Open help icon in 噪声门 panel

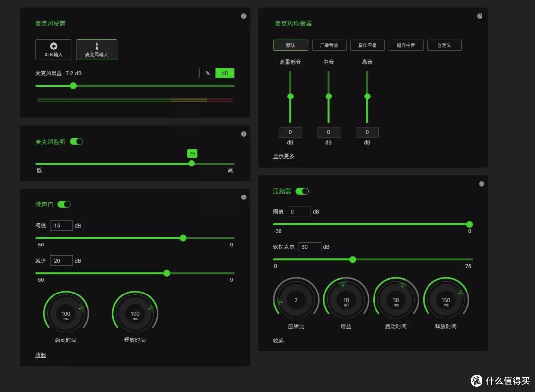[x=244, y=197]
